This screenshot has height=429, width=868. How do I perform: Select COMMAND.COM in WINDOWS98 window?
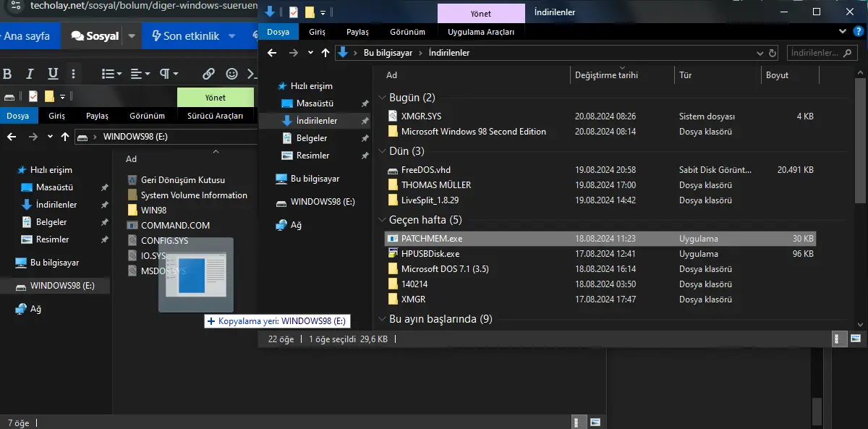click(175, 226)
